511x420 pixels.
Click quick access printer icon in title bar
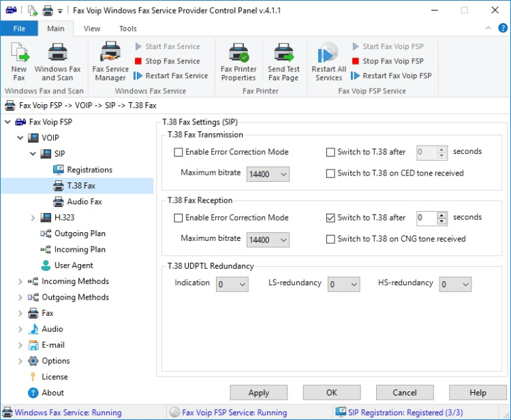[48, 11]
